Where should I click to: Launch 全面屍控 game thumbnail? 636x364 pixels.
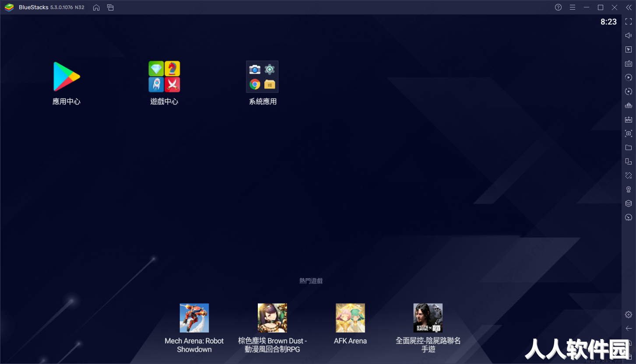point(428,318)
